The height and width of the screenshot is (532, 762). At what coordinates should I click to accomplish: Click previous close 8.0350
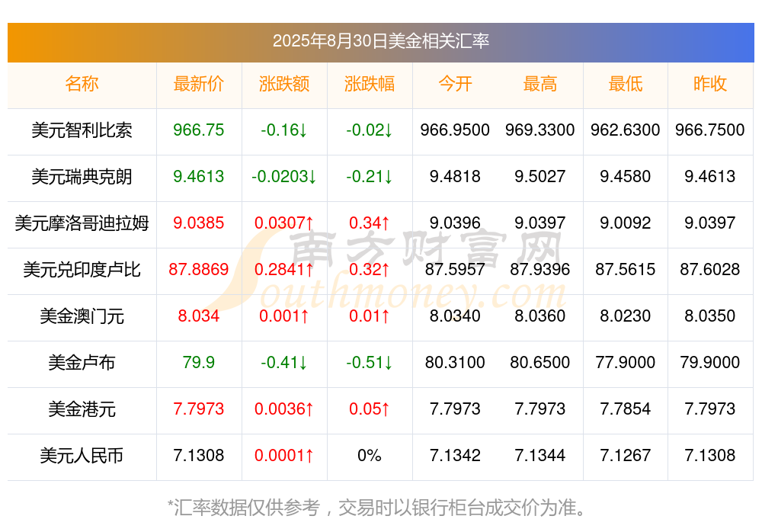pos(710,316)
